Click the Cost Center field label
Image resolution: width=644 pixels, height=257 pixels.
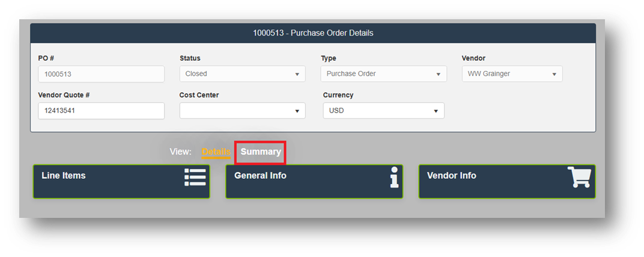(199, 95)
